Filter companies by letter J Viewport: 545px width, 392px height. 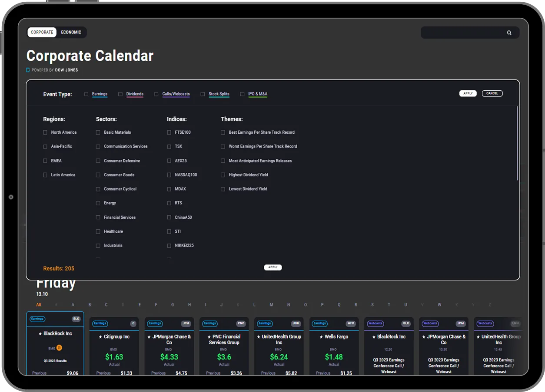(x=221, y=305)
